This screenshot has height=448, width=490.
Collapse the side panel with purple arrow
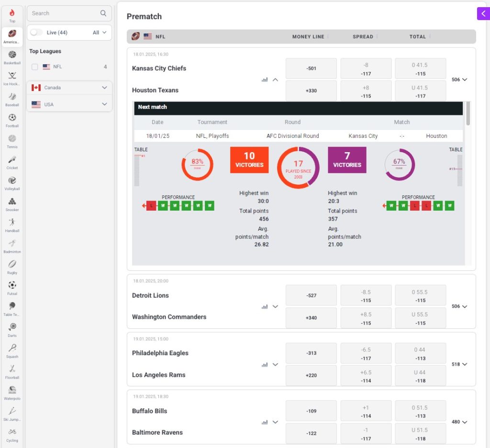483,13
